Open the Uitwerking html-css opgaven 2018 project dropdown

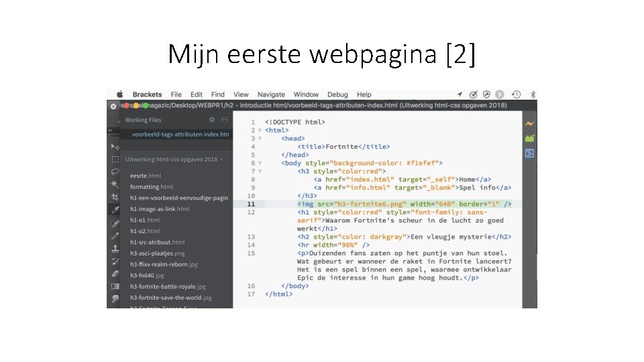point(174,160)
